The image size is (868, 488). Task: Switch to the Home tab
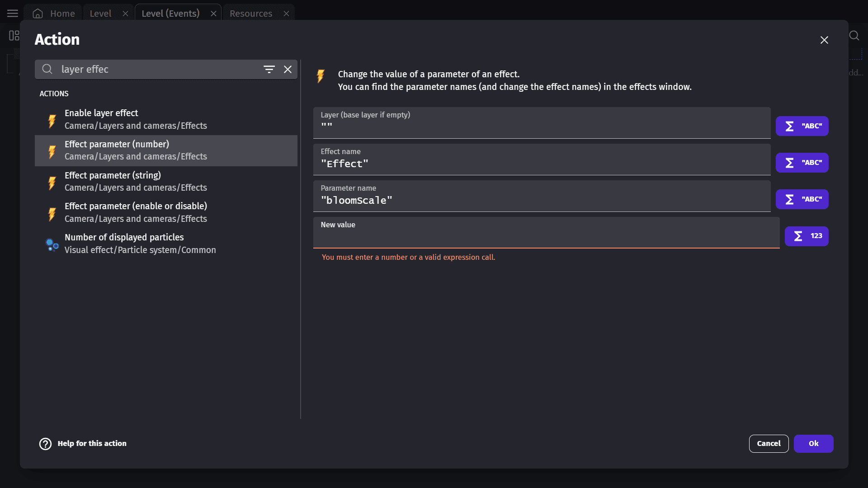(53, 14)
